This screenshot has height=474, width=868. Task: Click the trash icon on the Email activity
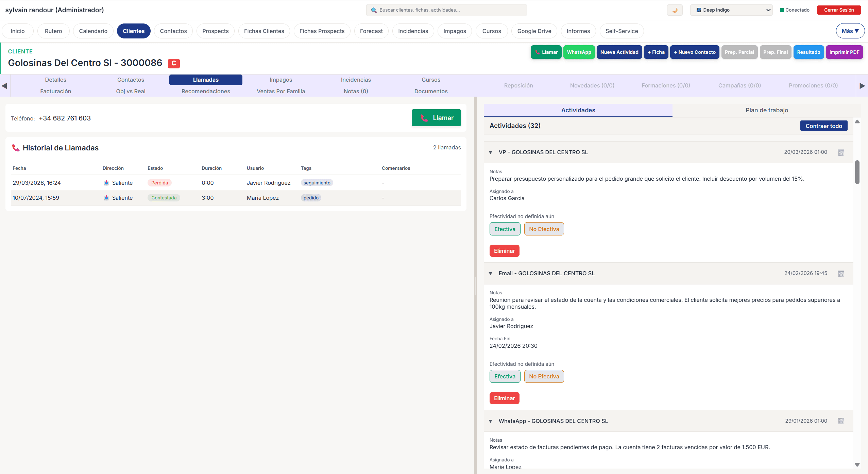841,274
